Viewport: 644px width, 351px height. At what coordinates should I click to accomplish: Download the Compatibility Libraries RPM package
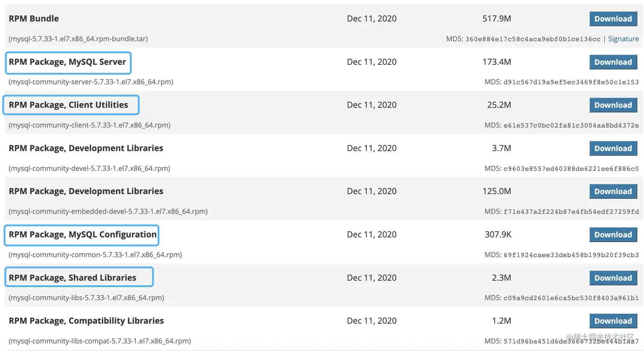(613, 321)
